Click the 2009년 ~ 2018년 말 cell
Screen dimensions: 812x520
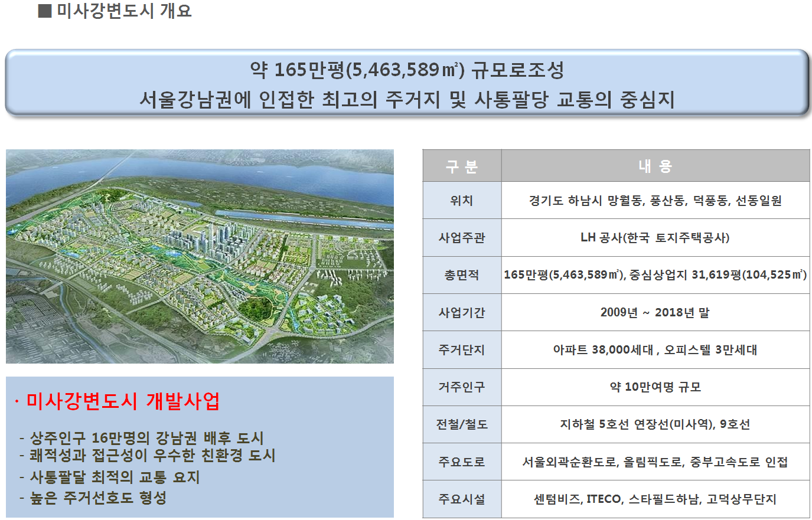click(656, 312)
